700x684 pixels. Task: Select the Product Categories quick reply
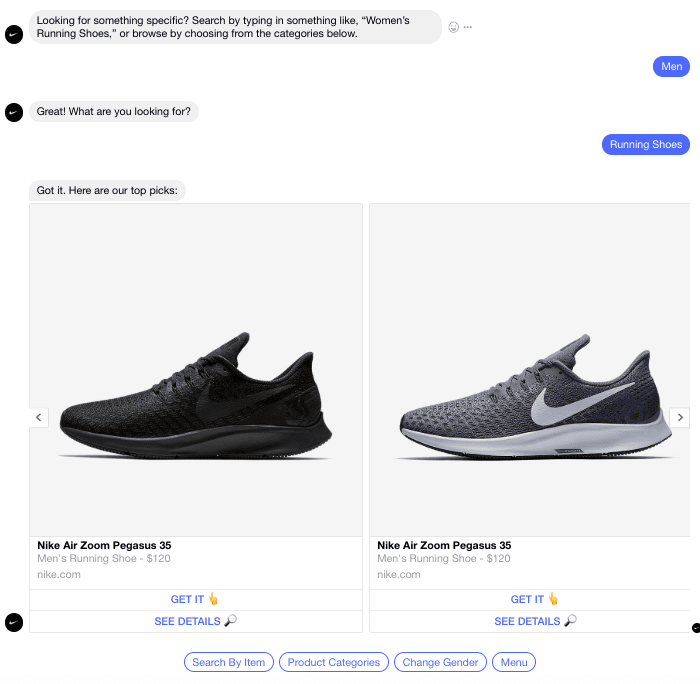coord(334,662)
